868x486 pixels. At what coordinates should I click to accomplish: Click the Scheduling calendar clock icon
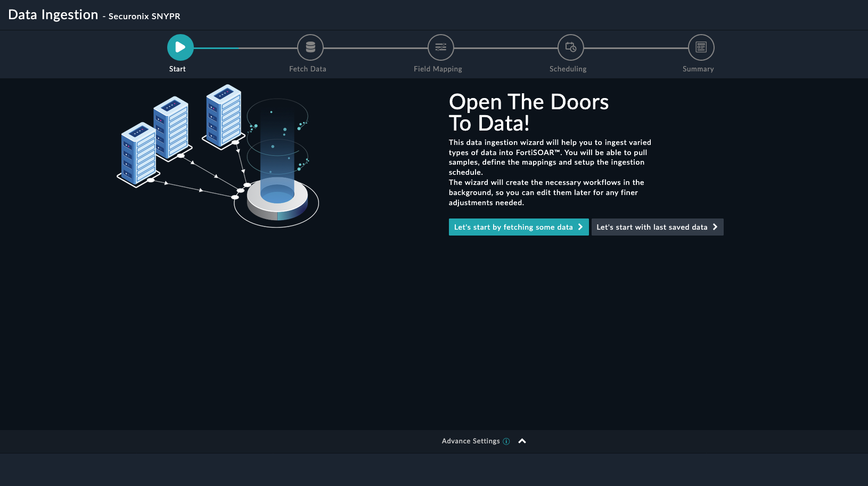[x=570, y=47]
